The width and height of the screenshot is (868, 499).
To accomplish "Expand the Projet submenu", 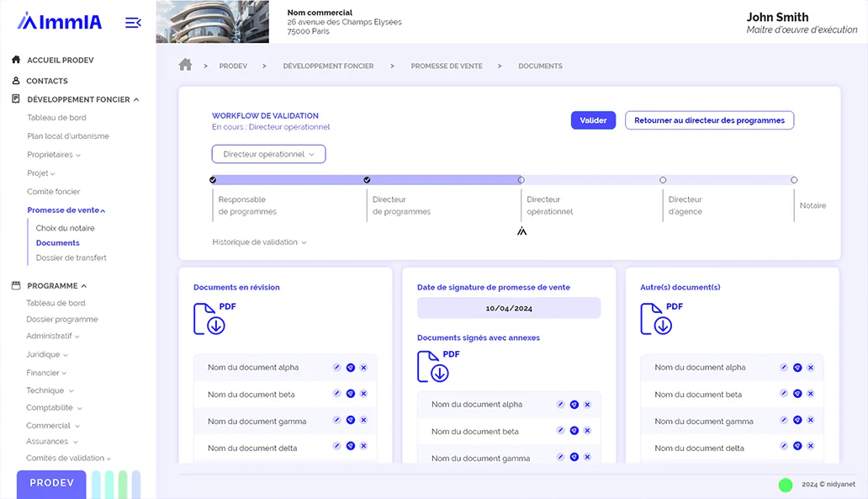I will click(53, 174).
